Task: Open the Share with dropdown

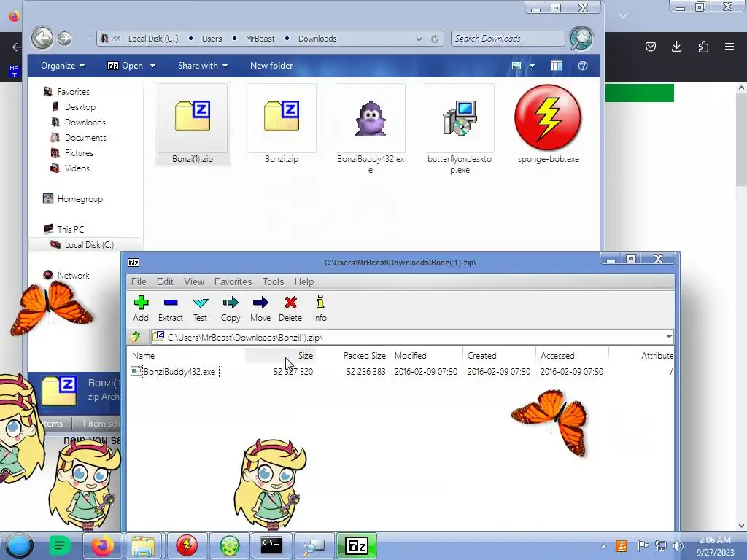Action: pyautogui.click(x=203, y=66)
